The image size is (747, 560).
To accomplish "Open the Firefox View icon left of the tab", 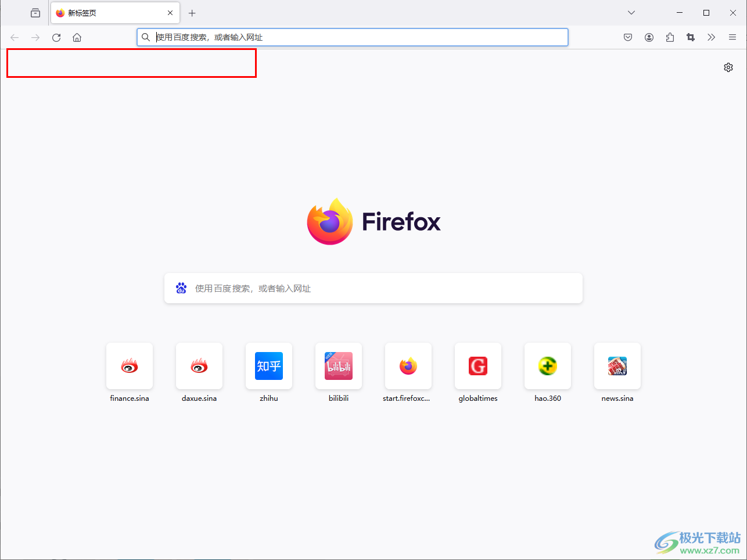I will tap(35, 13).
